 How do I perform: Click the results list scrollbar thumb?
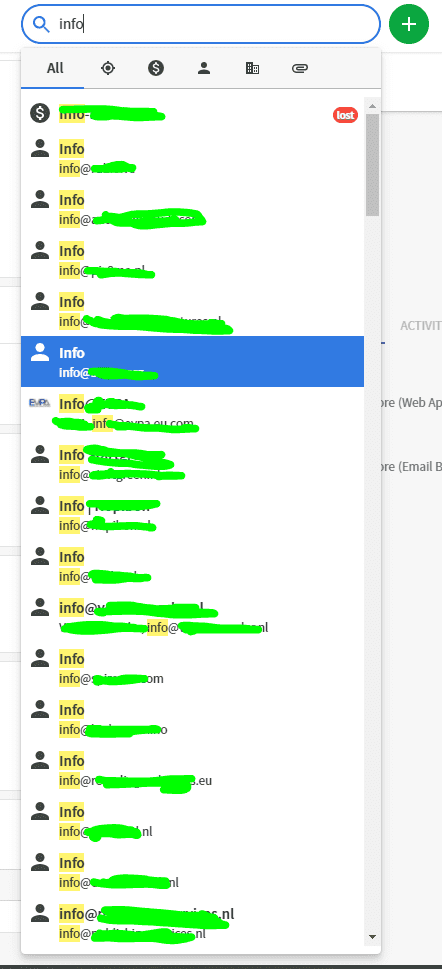[x=372, y=164]
